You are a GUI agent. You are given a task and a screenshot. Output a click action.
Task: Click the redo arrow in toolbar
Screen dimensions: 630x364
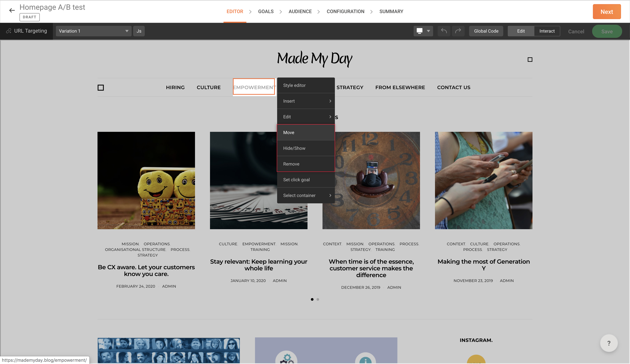(458, 31)
